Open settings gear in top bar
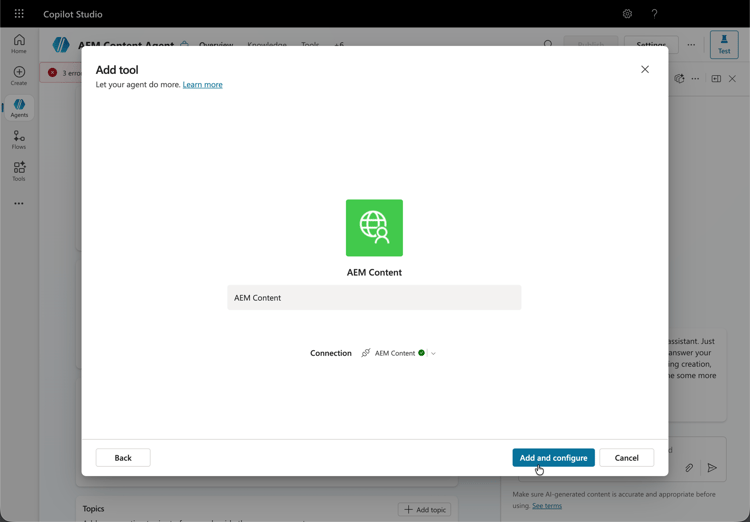This screenshot has width=750, height=522. click(627, 14)
